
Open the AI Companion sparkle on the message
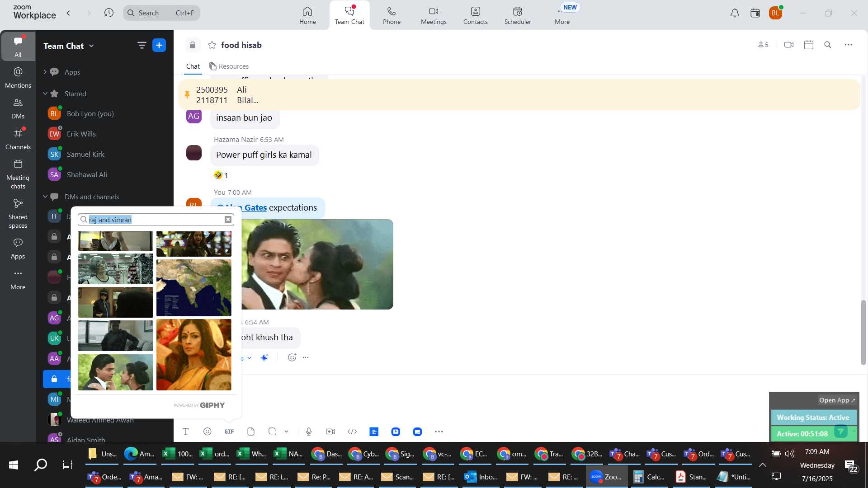(264, 357)
